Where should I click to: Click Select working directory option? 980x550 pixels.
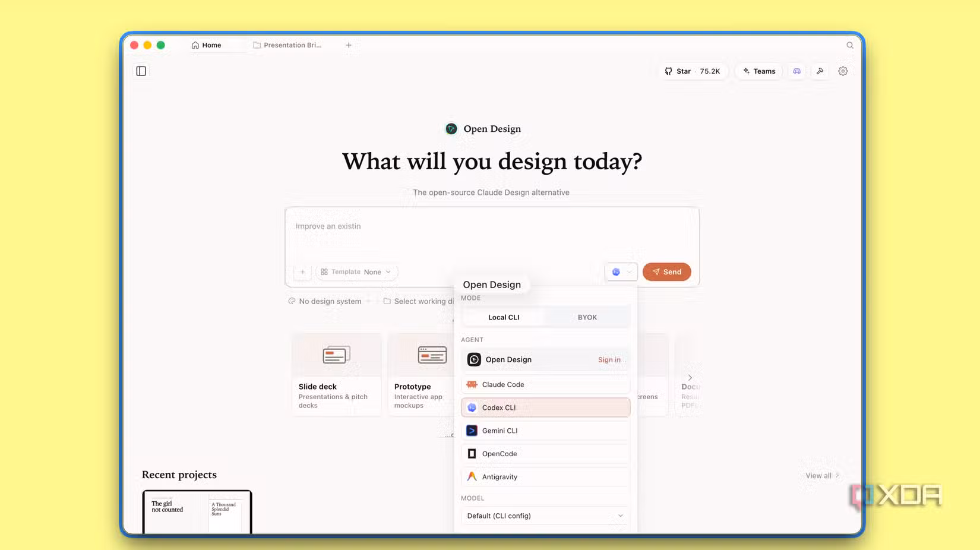coord(419,301)
